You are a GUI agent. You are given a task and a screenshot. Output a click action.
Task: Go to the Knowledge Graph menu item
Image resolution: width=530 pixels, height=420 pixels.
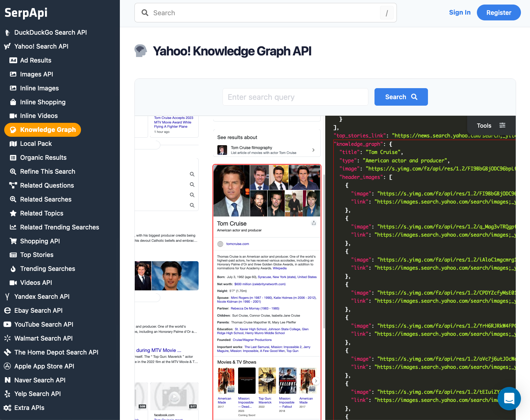click(x=42, y=130)
